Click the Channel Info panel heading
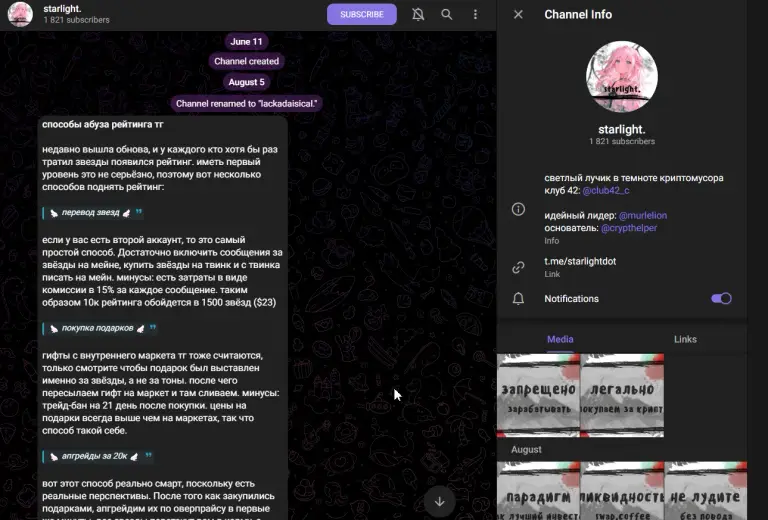 578,14
